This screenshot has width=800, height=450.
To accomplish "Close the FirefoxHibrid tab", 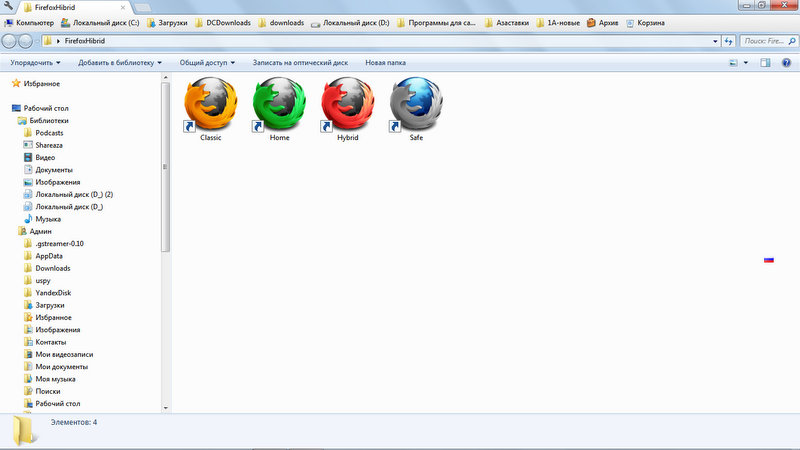I will (122, 8).
